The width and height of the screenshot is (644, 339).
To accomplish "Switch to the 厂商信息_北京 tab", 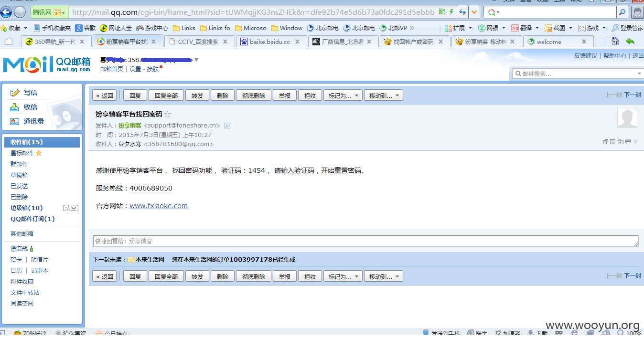I will click(x=343, y=42).
